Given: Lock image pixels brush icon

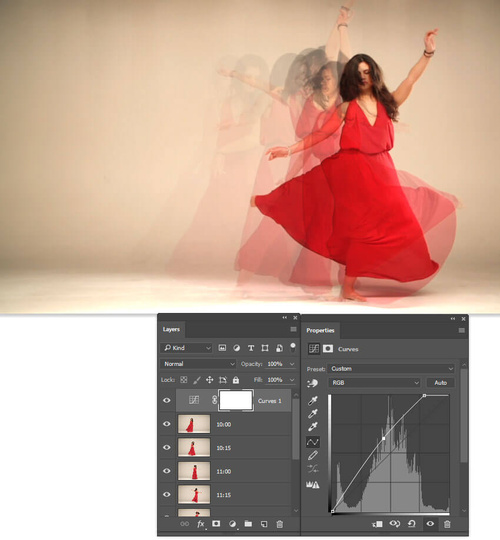Looking at the screenshot, I should (x=197, y=380).
